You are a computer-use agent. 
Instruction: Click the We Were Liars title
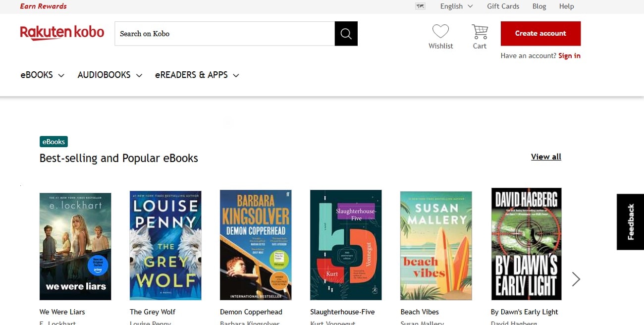tap(62, 312)
